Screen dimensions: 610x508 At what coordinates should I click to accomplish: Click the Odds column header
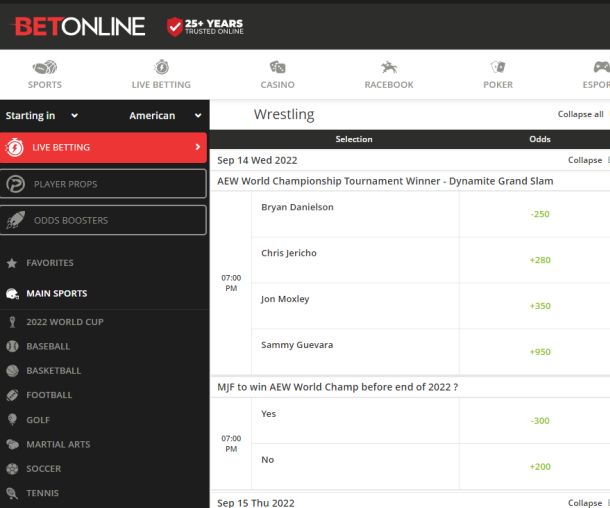pyautogui.click(x=540, y=139)
